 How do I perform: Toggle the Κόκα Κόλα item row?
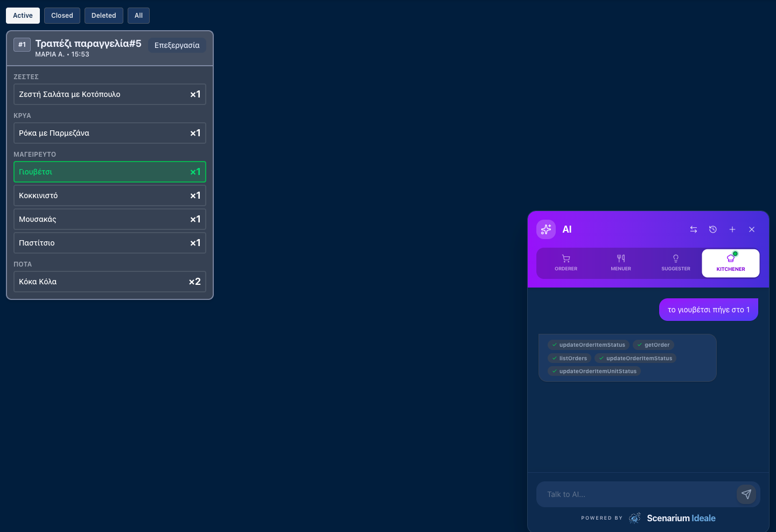(x=110, y=282)
